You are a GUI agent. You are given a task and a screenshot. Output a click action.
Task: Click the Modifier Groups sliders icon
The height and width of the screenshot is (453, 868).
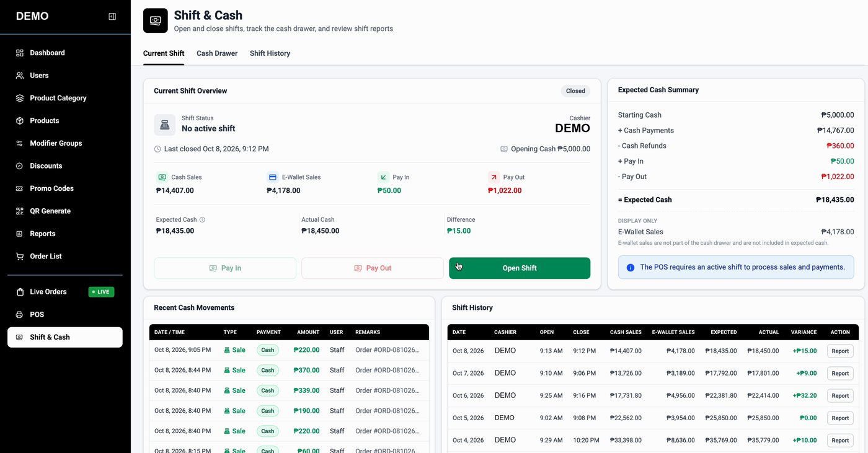coord(20,143)
